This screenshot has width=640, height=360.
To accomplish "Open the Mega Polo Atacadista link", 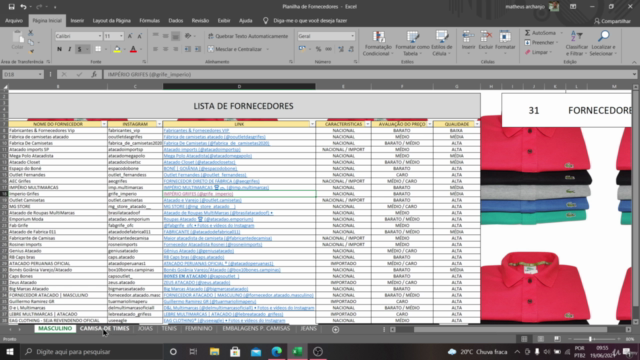I will point(207,156).
